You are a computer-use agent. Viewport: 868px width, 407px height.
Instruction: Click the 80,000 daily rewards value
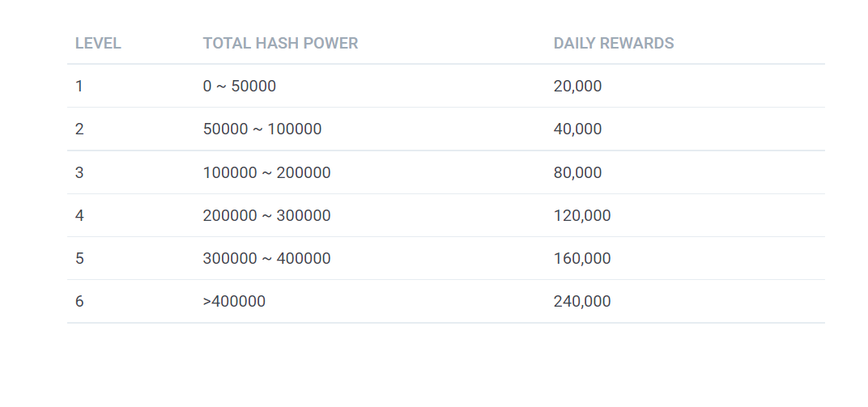(x=577, y=172)
